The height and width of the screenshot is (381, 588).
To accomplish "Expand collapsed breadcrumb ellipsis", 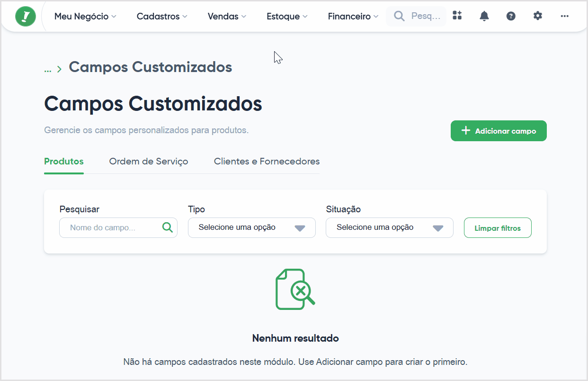I will (48, 69).
